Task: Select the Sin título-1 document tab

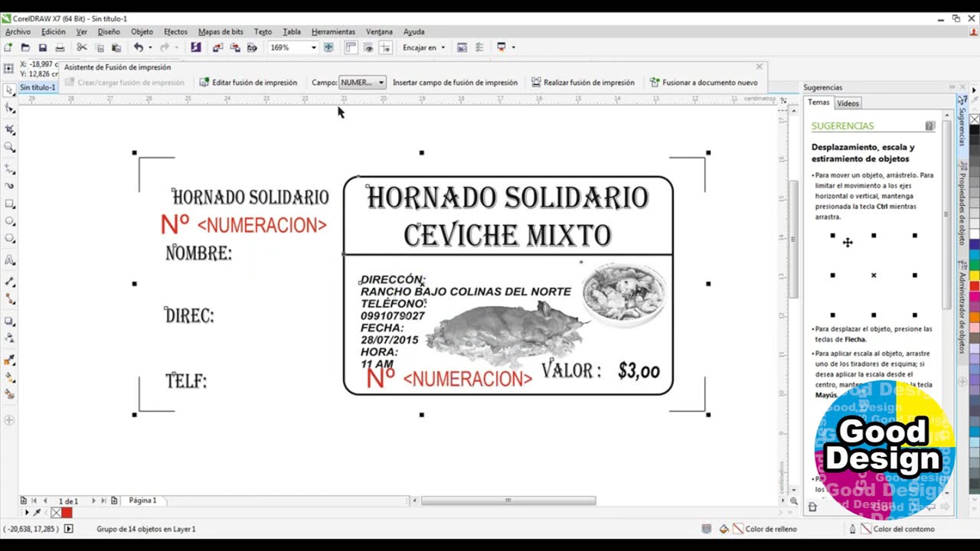Action: coord(38,88)
